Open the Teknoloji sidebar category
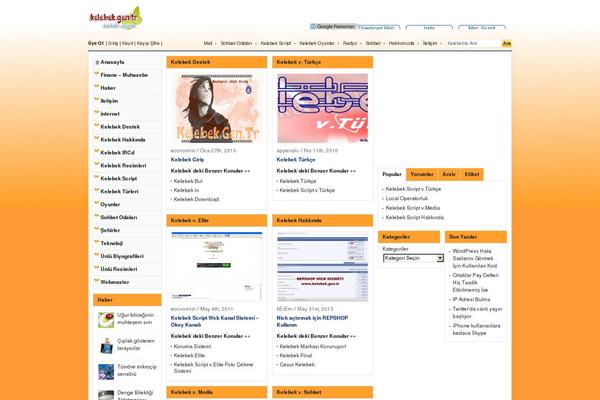600x400 pixels. 112,243
